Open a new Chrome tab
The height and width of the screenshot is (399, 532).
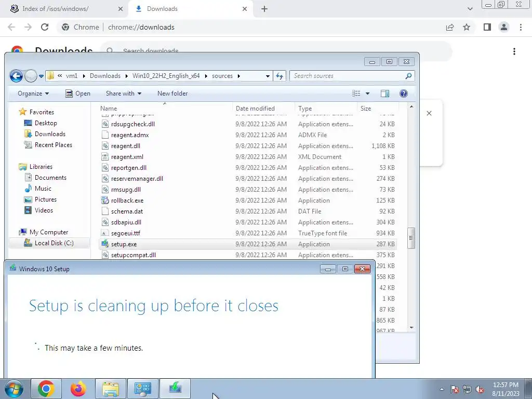click(264, 9)
